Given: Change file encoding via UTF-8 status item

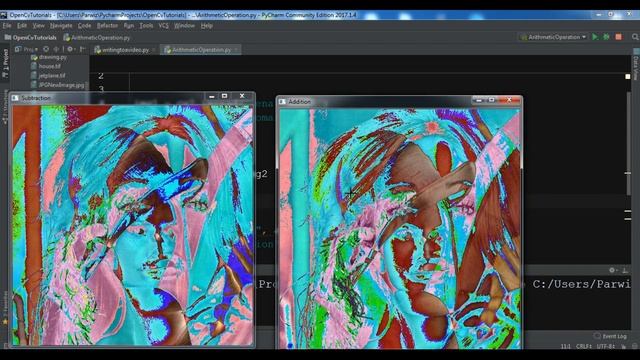Looking at the screenshot, I should (x=605, y=347).
